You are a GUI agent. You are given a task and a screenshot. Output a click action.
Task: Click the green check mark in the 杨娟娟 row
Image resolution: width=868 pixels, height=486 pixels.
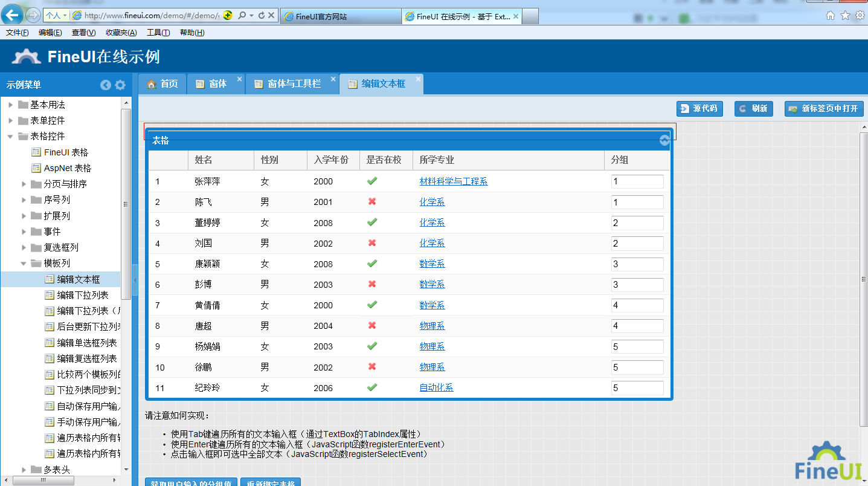coord(372,346)
